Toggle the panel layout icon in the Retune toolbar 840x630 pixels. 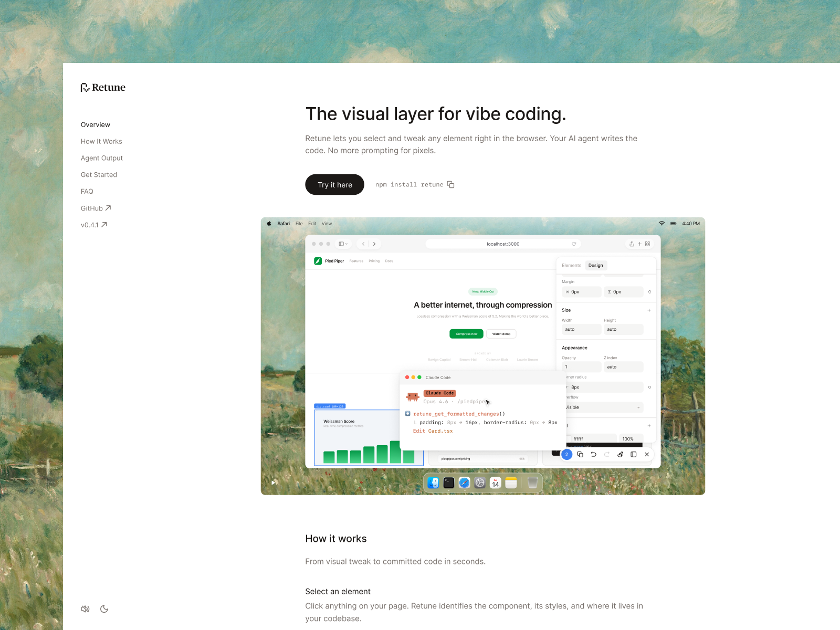click(x=634, y=455)
